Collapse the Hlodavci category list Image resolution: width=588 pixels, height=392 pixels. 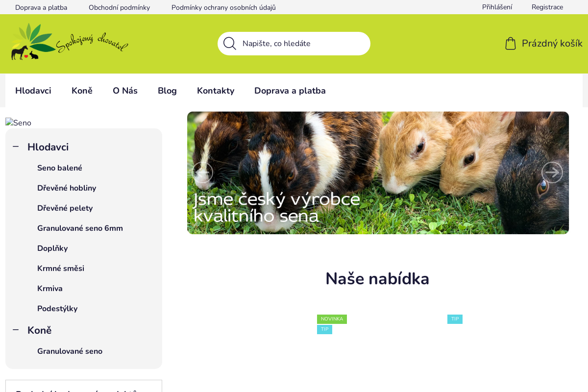(x=15, y=147)
